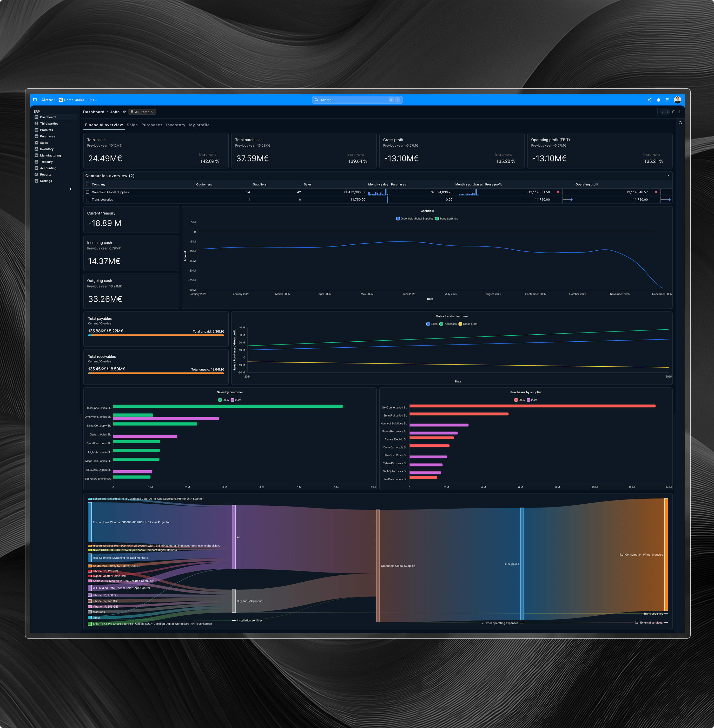Toggle Gross profit legend swatch

(x=460, y=324)
